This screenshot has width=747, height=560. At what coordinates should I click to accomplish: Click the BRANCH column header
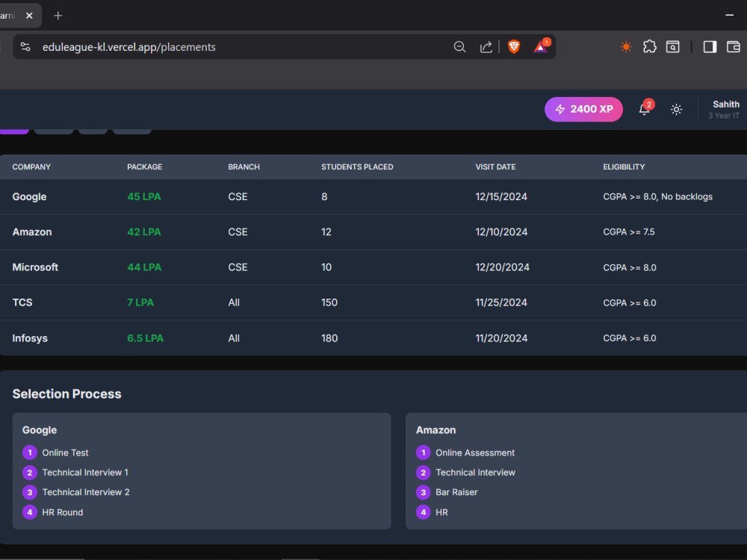(244, 167)
